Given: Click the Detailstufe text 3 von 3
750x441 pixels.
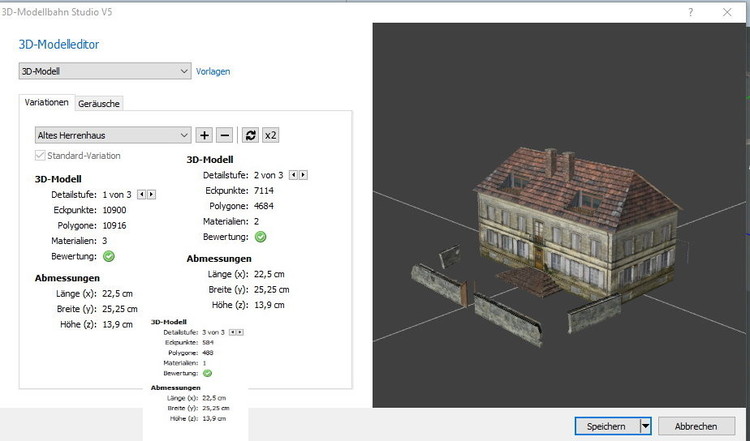Looking at the screenshot, I should 213,332.
